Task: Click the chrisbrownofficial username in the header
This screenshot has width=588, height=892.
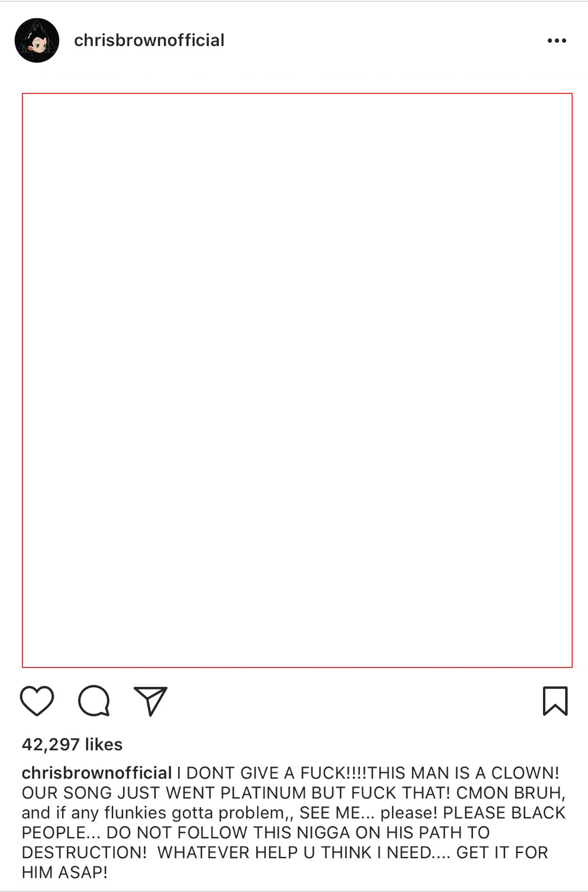Action: (149, 40)
